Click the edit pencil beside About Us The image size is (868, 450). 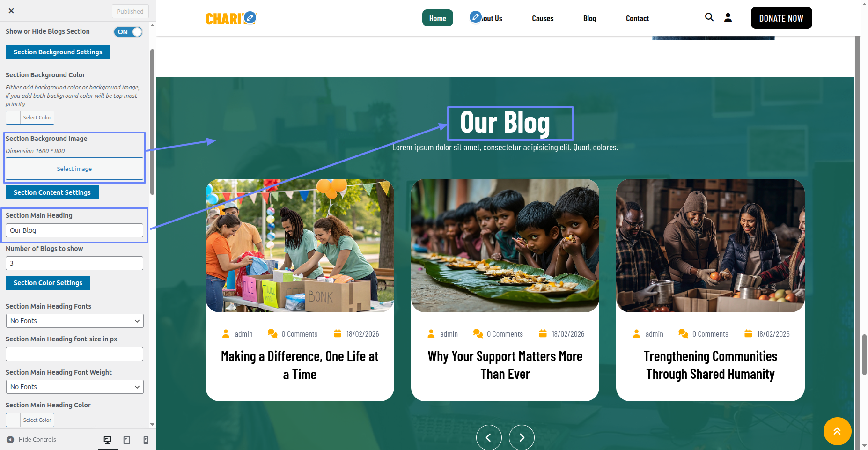coord(476,17)
